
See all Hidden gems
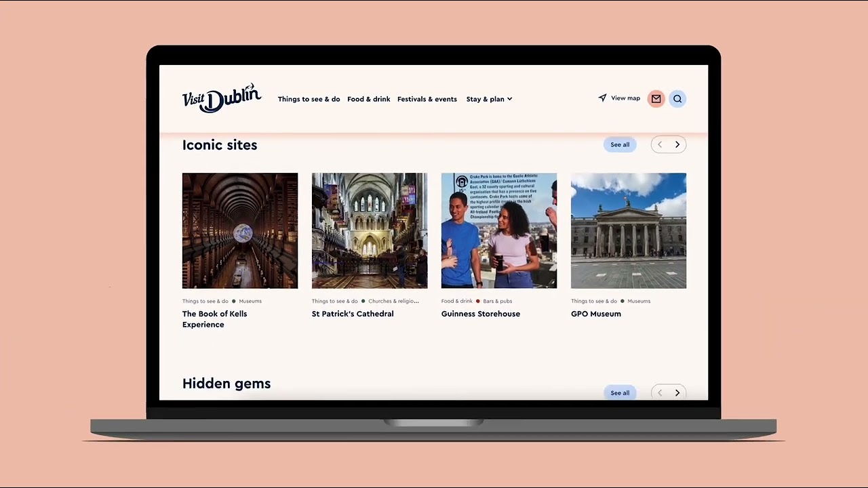coord(620,392)
